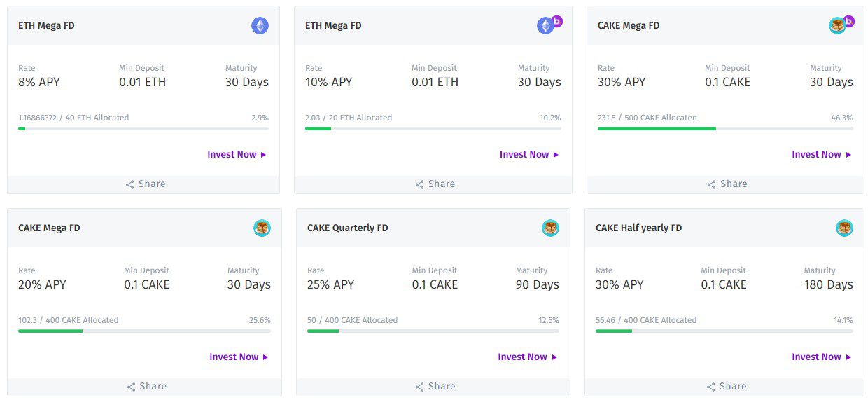Click the pancake icon on CAKE Quarterly FD
This screenshot has height=400, width=868.
pyautogui.click(x=550, y=228)
